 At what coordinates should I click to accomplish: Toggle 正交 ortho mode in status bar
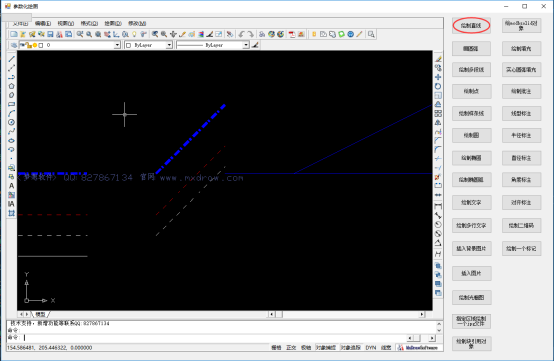click(291, 348)
